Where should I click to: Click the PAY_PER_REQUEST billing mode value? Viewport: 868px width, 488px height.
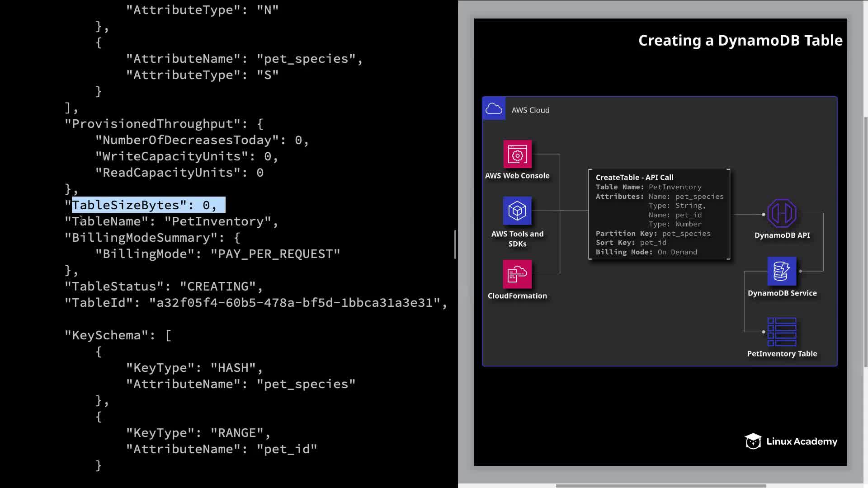click(275, 254)
